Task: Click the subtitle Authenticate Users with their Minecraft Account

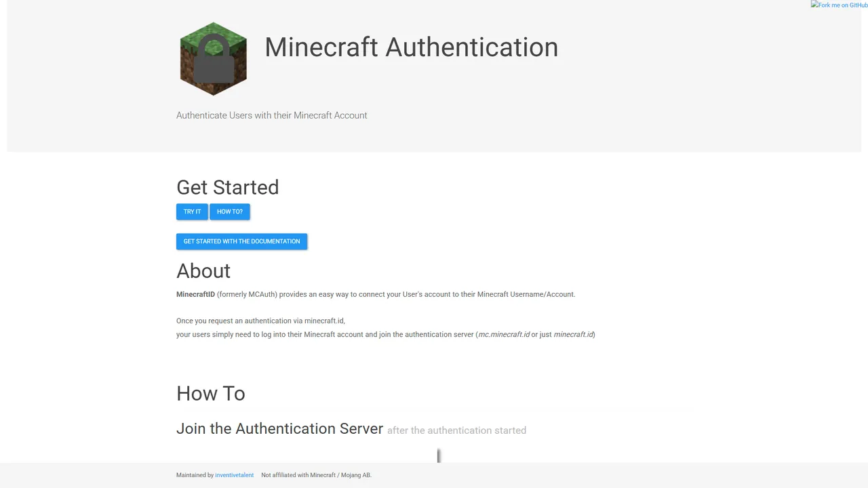Action: coord(271,115)
